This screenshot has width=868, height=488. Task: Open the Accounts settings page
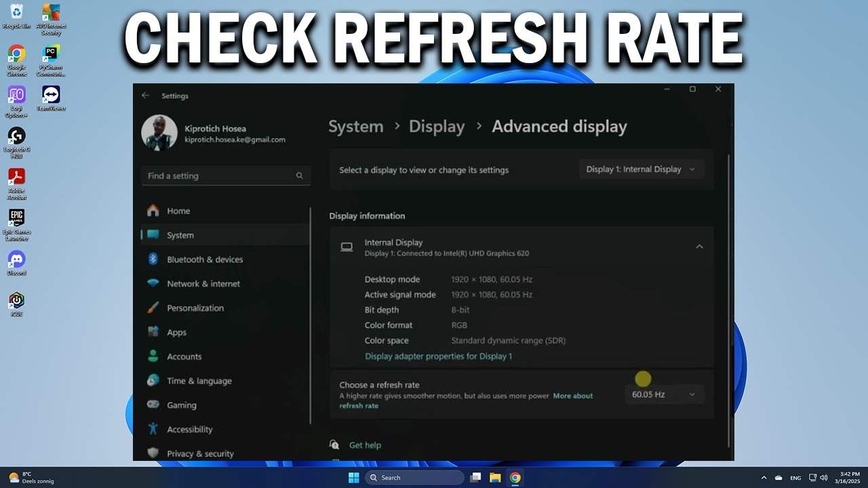coord(225,357)
